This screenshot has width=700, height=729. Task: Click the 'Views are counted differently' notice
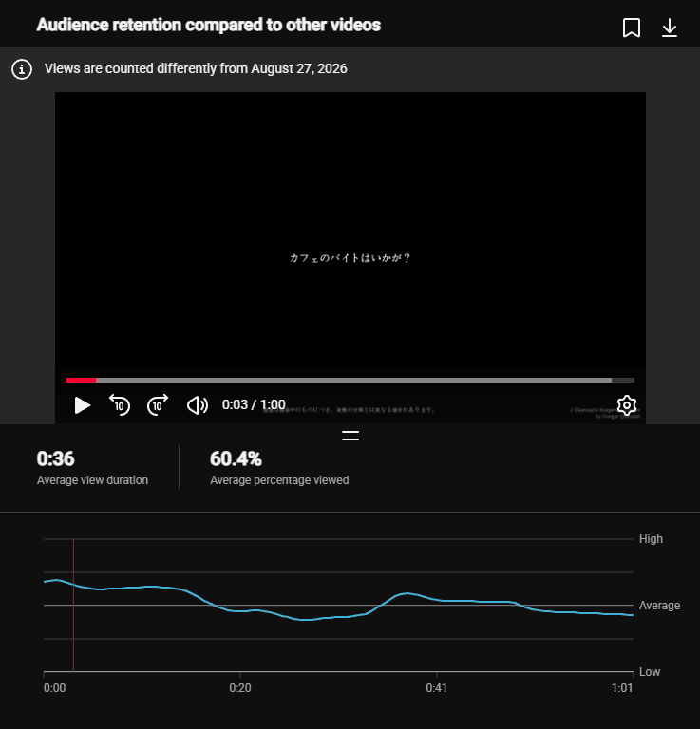coord(196,68)
